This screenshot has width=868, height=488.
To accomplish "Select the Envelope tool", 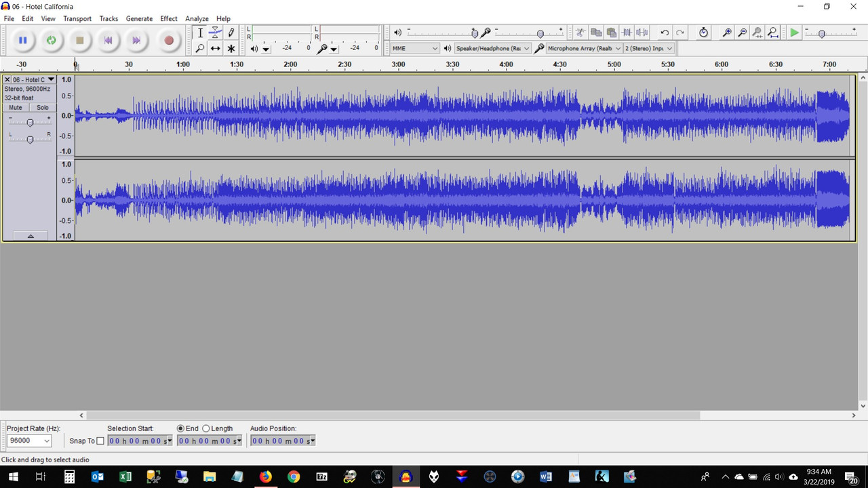I will (x=216, y=33).
